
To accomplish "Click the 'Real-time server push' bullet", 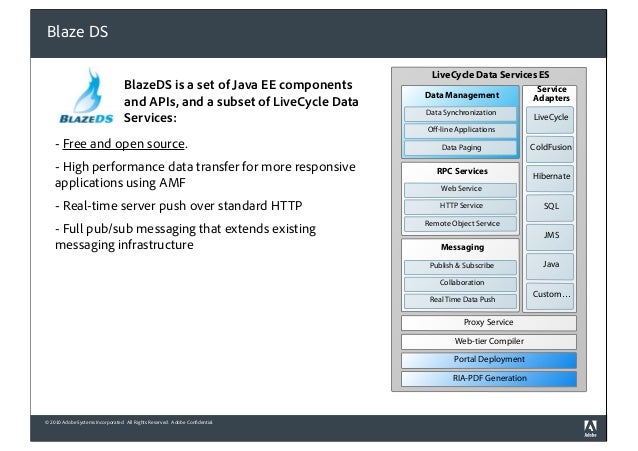I will 179,206.
